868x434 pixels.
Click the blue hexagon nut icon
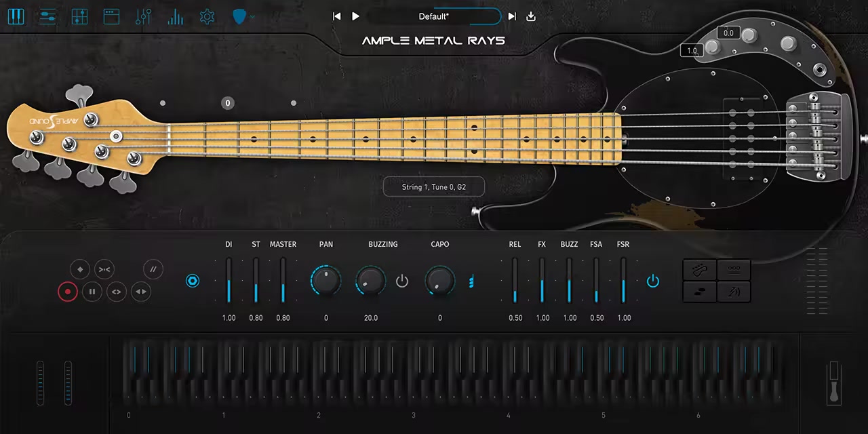(193, 281)
